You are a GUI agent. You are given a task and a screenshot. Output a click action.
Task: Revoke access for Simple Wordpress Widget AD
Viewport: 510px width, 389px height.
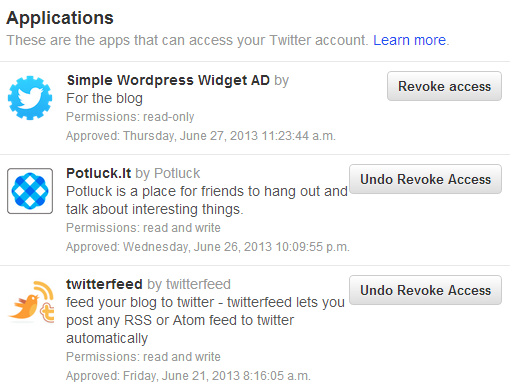coord(444,86)
